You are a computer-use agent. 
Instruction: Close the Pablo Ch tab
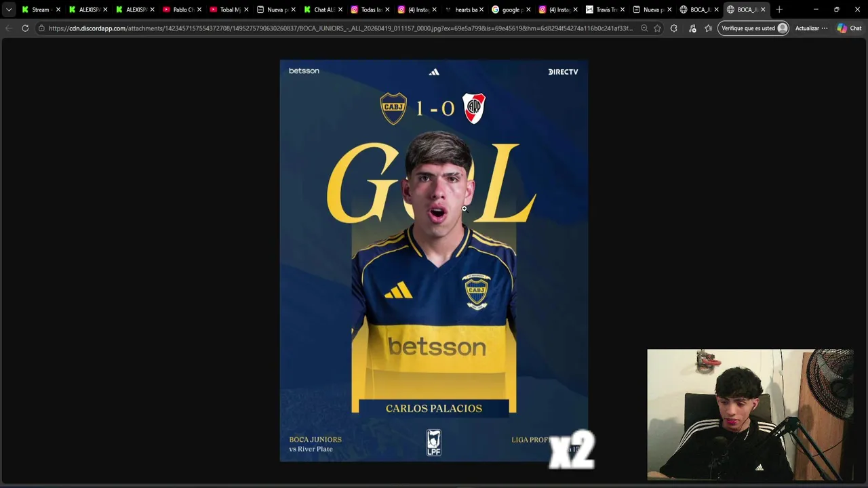[x=199, y=9]
